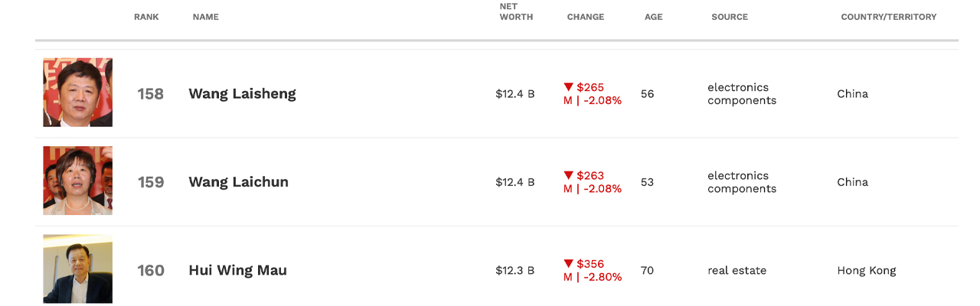980x306 pixels.
Task: Sort by the SOURCE column header
Action: click(729, 17)
